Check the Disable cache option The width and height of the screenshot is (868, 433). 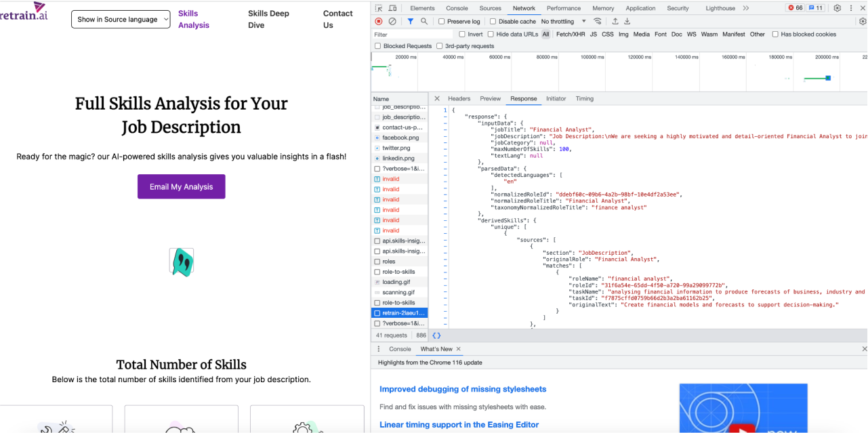tap(493, 22)
